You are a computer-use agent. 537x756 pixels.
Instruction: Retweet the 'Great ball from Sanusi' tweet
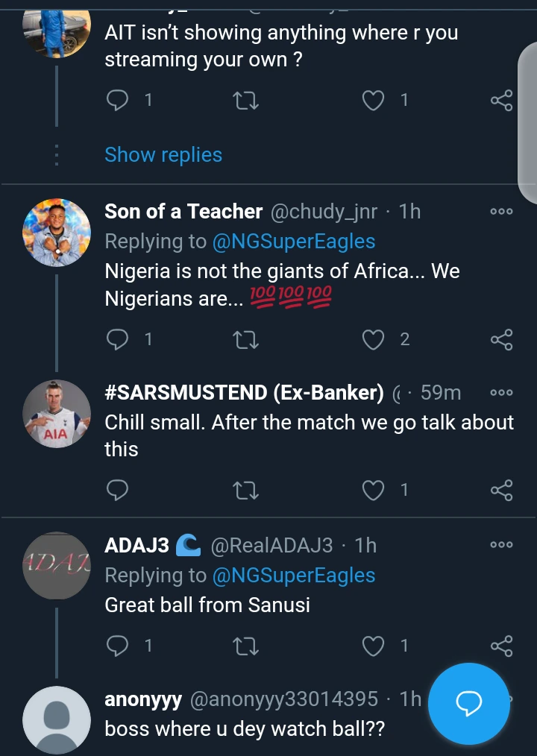point(245,646)
